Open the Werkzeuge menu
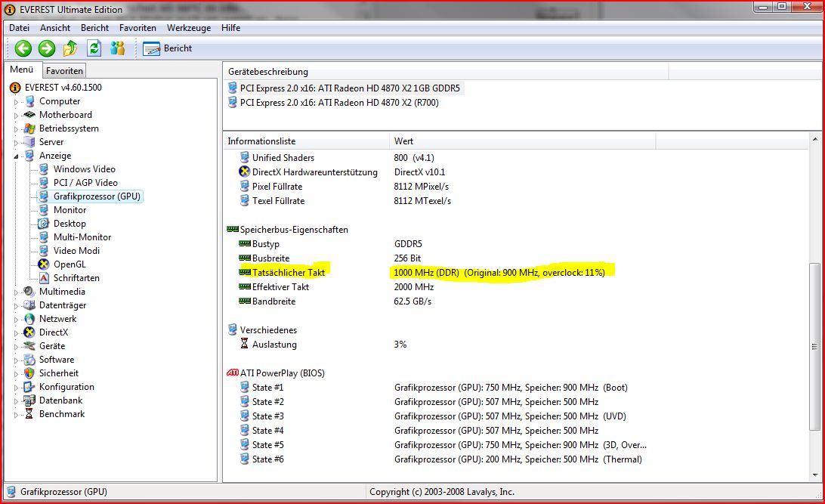825x504 pixels. [188, 28]
